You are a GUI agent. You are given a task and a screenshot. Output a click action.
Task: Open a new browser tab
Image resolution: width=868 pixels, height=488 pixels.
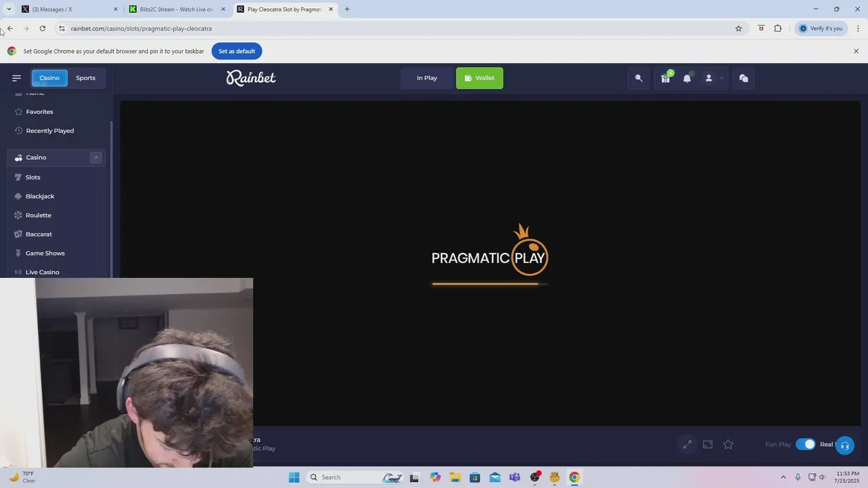[x=347, y=9]
